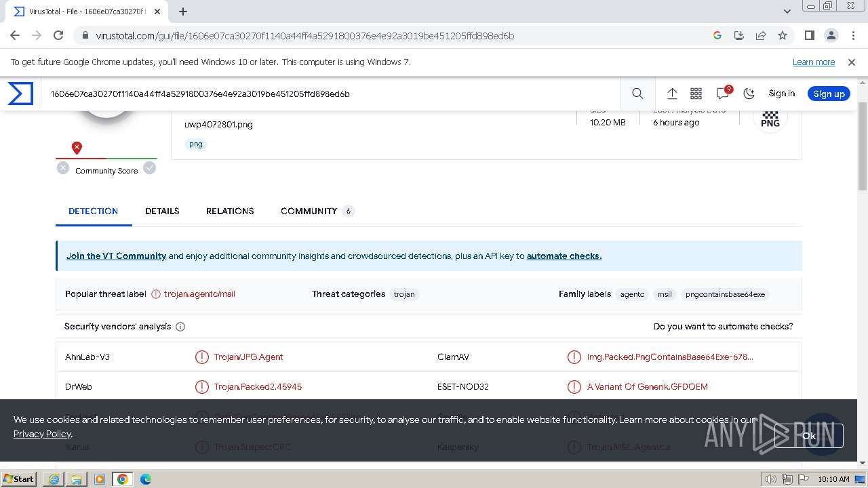Open the COMMUNITY tab

317,211
